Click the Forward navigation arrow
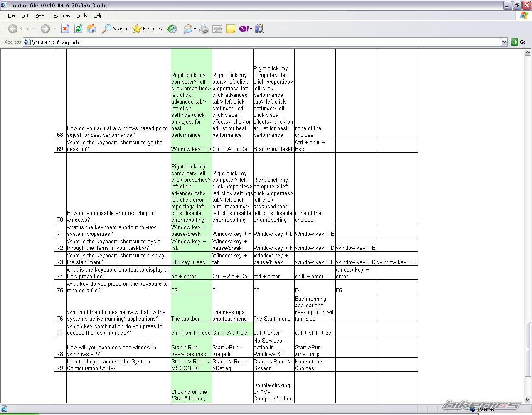This screenshot has height=415, width=532. [45, 29]
